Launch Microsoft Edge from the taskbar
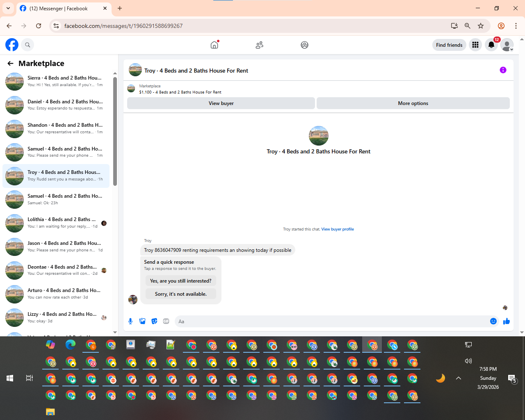 tap(71, 345)
